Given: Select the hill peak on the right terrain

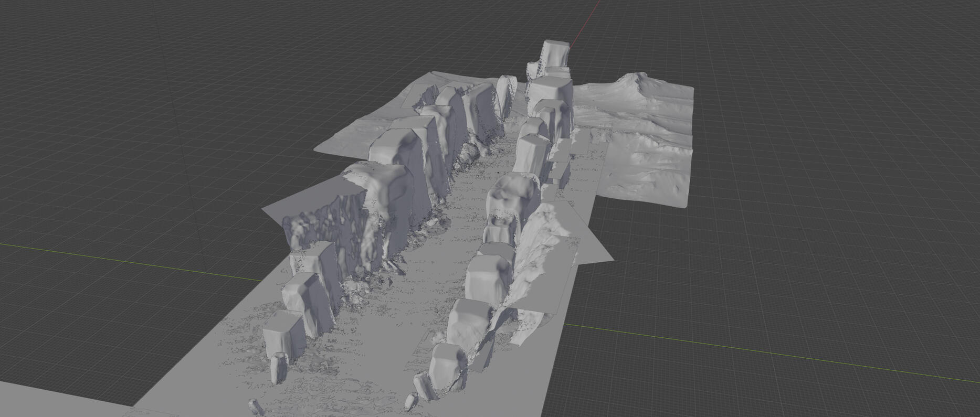Looking at the screenshot, I should [x=633, y=79].
